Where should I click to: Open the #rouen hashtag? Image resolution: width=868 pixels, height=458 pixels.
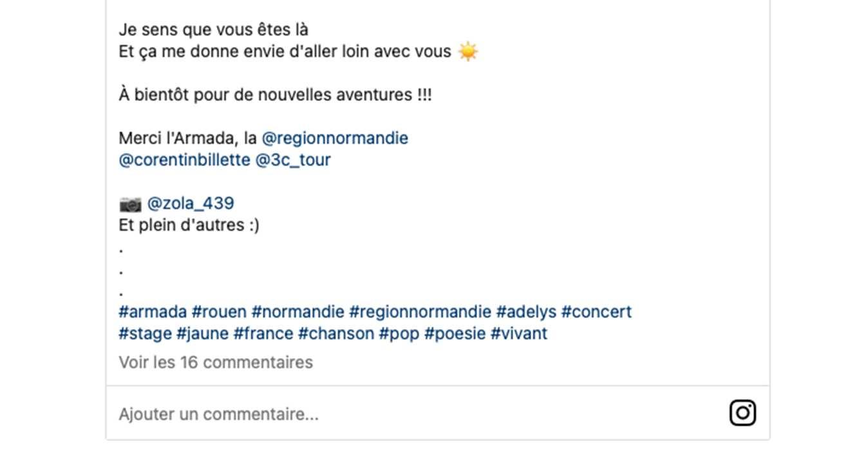click(x=219, y=312)
